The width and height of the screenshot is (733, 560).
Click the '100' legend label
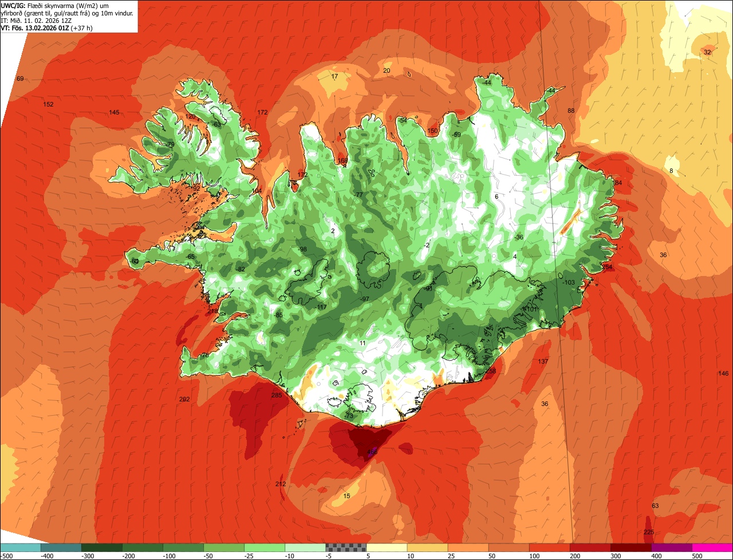(534, 556)
